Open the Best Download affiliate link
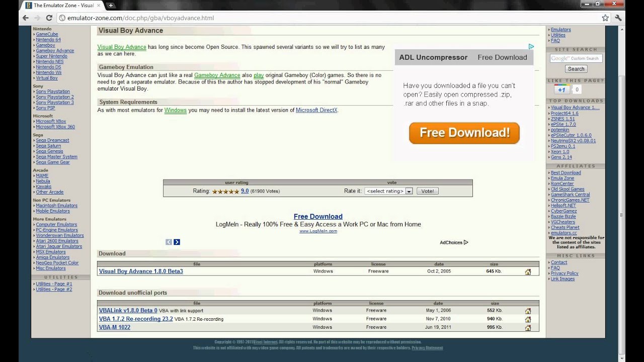 click(566, 173)
